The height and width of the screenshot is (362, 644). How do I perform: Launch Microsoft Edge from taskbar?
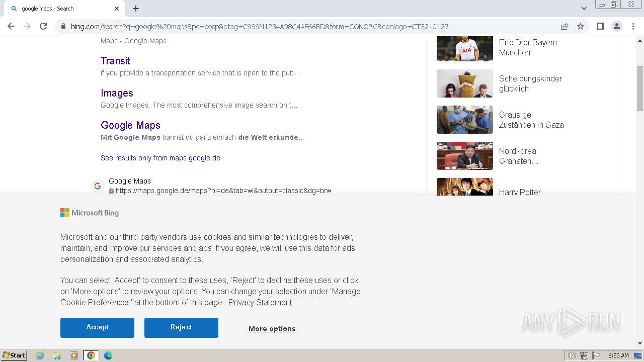(x=108, y=355)
